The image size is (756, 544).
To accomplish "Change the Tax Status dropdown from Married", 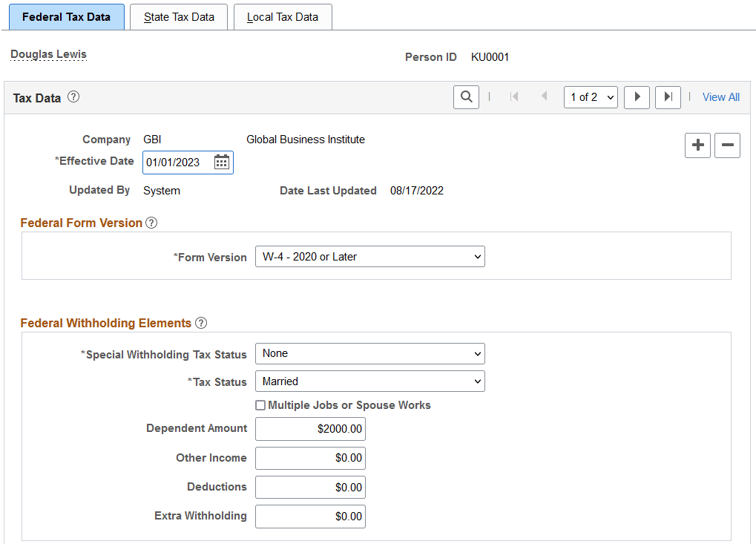I will [369, 381].
